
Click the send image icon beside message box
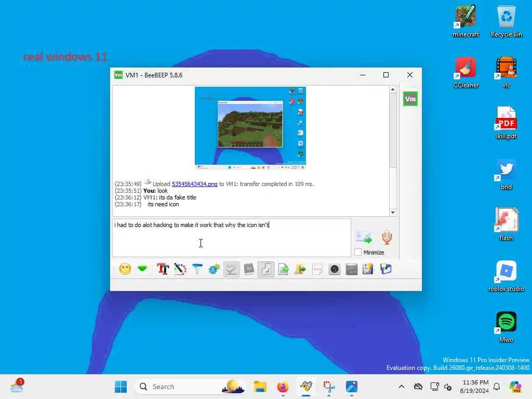click(364, 237)
